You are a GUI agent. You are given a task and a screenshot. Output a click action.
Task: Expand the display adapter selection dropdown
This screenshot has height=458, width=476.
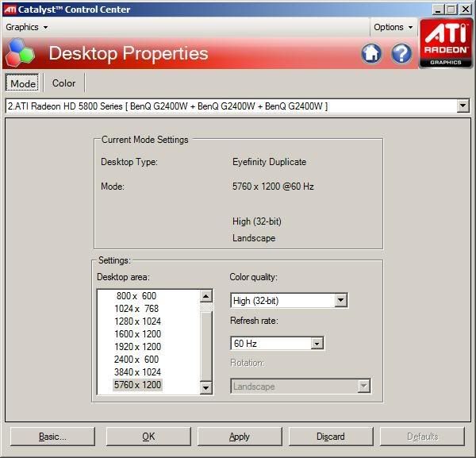(x=463, y=106)
